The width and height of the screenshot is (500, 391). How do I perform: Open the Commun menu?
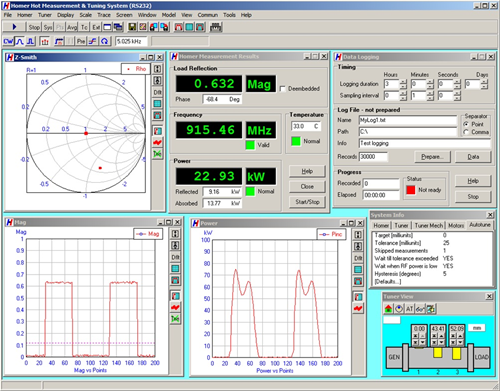click(208, 15)
